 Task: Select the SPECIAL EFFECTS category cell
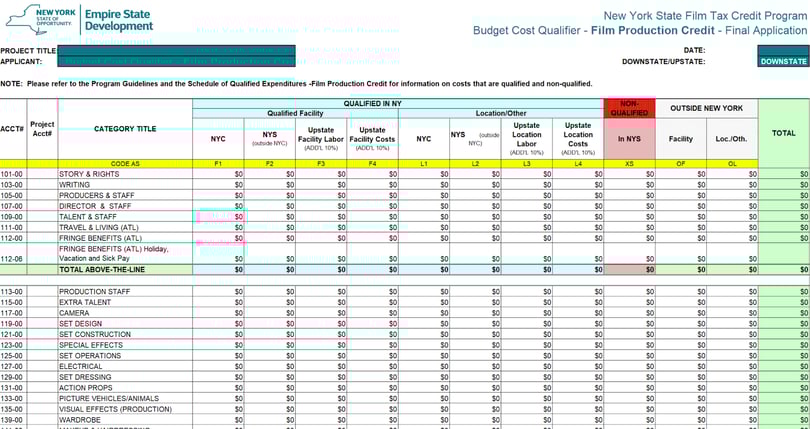pyautogui.click(x=125, y=345)
